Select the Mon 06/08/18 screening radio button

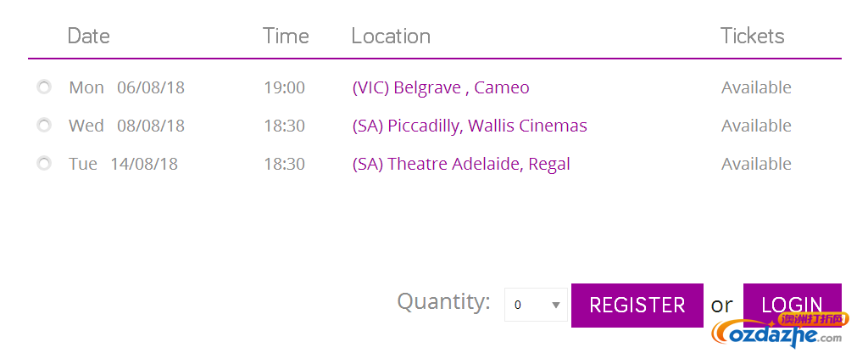tap(44, 87)
